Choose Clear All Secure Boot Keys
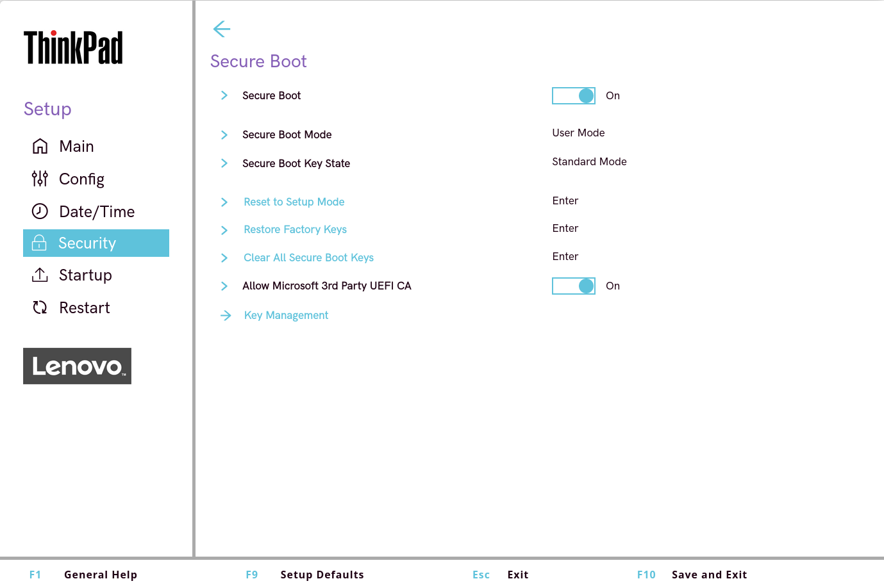This screenshot has height=588, width=884. tap(308, 257)
